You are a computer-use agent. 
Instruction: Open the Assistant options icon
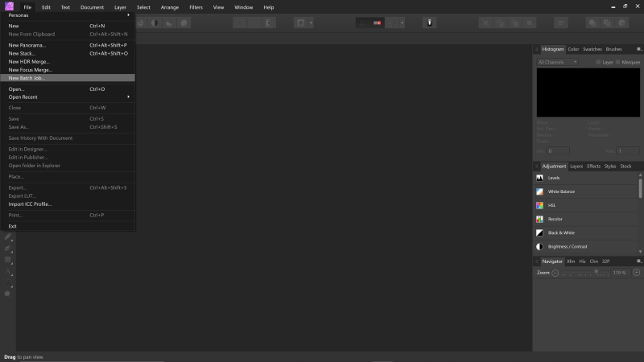click(x=429, y=23)
